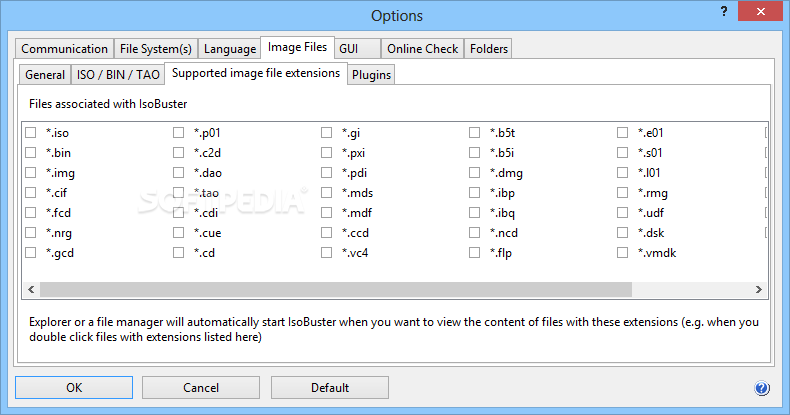Close the Options dialog
The width and height of the screenshot is (790, 415).
point(760,11)
